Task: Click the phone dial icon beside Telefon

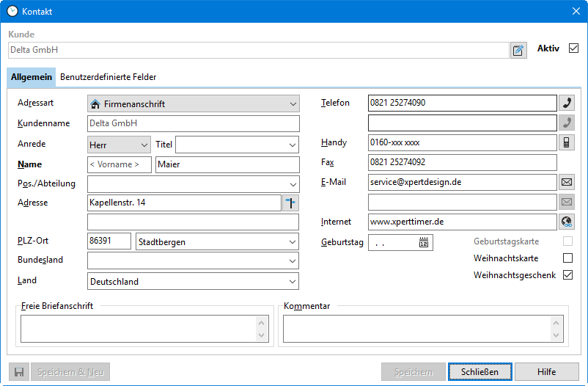Action: point(567,103)
